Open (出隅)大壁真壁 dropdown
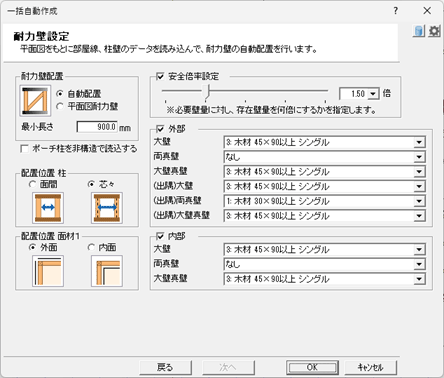Screen dimensions: 444x378 click(x=419, y=216)
